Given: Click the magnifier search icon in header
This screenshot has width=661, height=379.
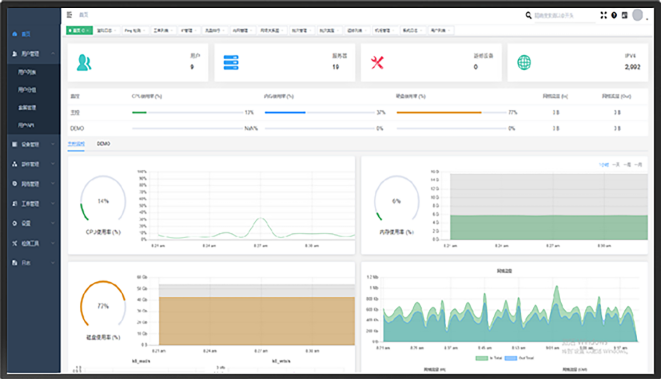Looking at the screenshot, I should tap(528, 16).
